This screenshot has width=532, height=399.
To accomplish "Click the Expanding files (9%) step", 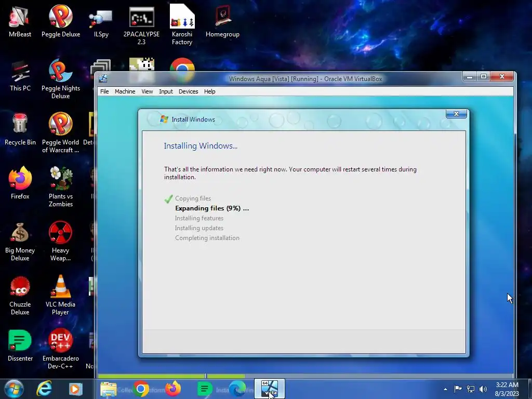I will click(212, 208).
